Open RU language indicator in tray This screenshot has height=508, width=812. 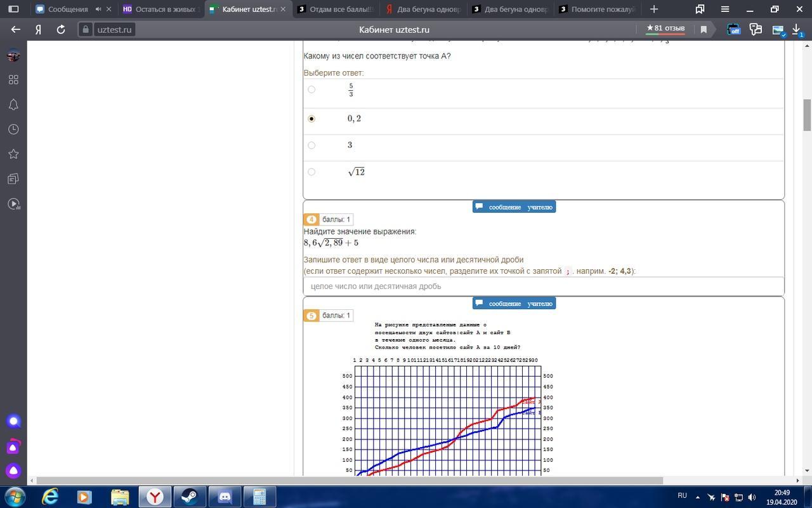(683, 495)
